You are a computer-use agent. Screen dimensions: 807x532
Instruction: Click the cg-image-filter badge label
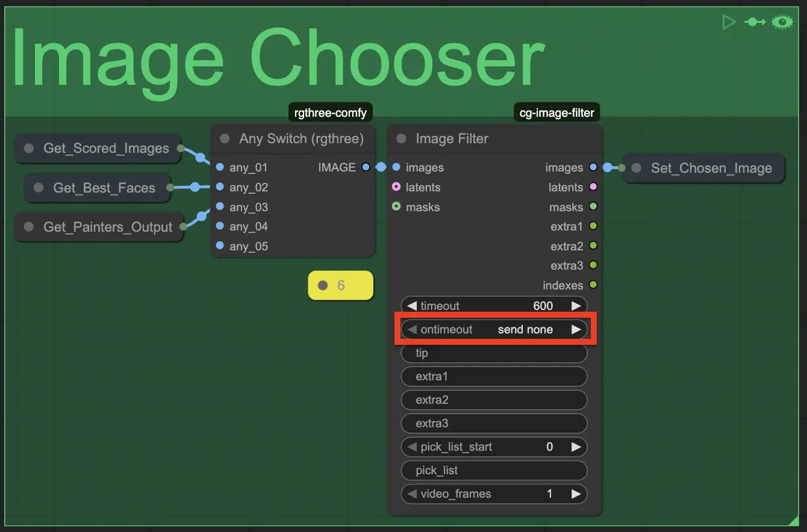[556, 113]
